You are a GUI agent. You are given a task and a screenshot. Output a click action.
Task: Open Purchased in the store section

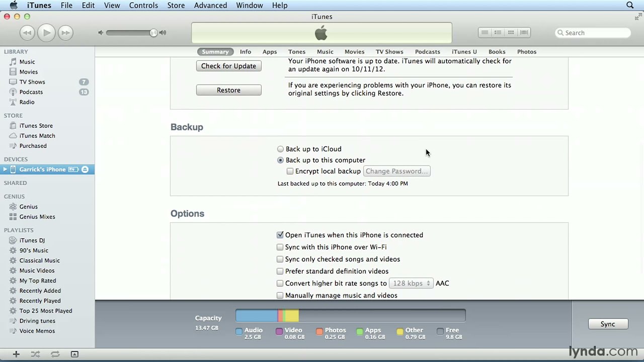[33, 146]
